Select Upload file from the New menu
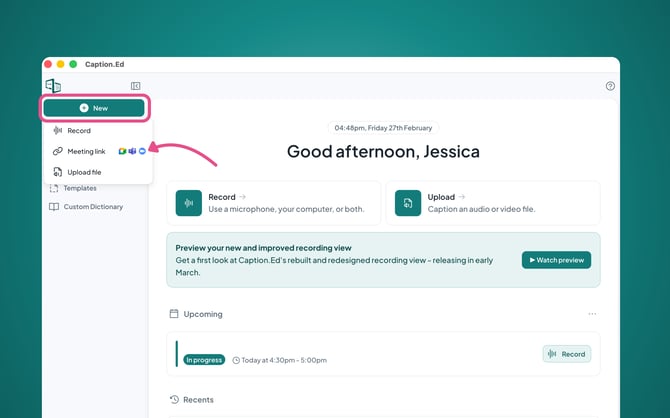Viewport: 670px width, 418px height. point(84,172)
